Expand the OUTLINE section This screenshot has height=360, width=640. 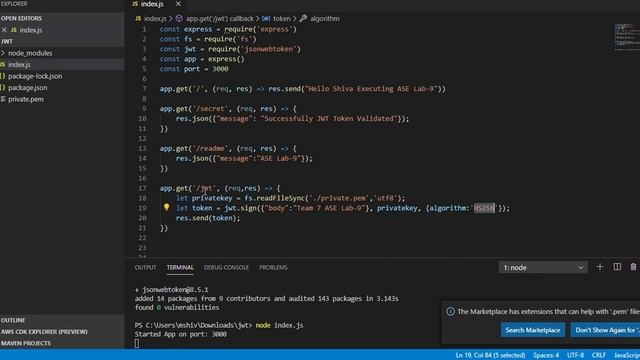click(x=13, y=320)
